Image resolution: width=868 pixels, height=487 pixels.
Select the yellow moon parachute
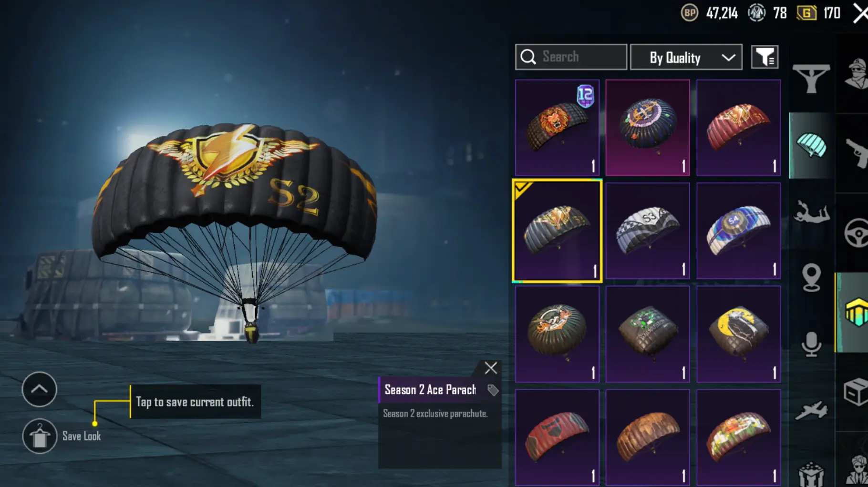point(738,334)
